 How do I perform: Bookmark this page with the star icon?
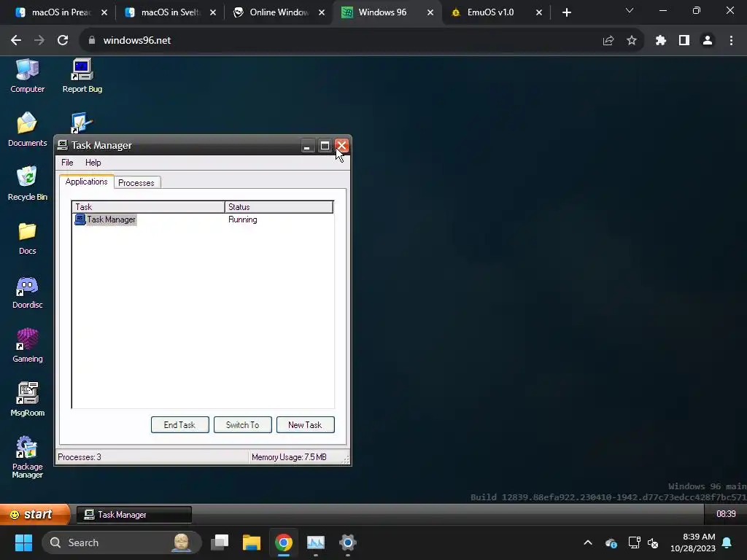pos(632,41)
